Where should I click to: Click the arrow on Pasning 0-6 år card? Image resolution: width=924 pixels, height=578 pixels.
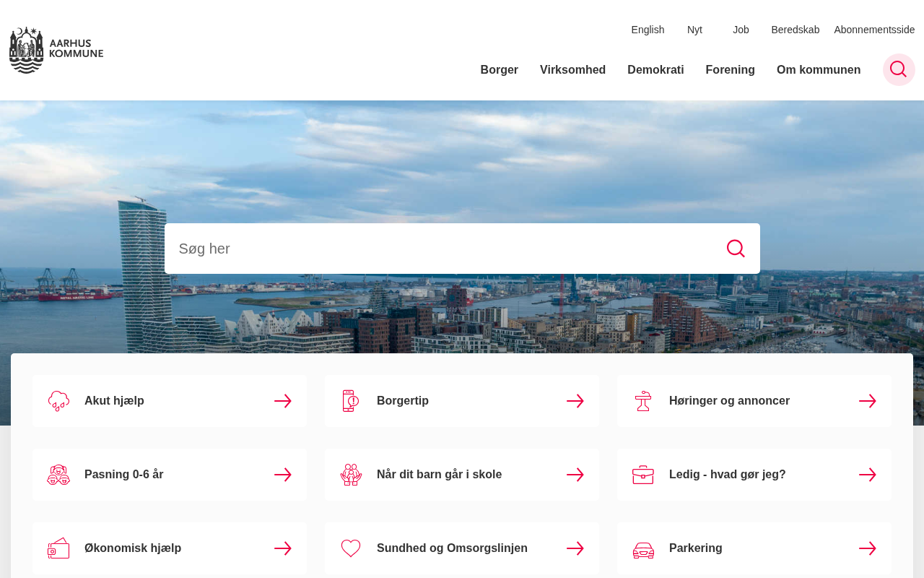pyautogui.click(x=283, y=475)
